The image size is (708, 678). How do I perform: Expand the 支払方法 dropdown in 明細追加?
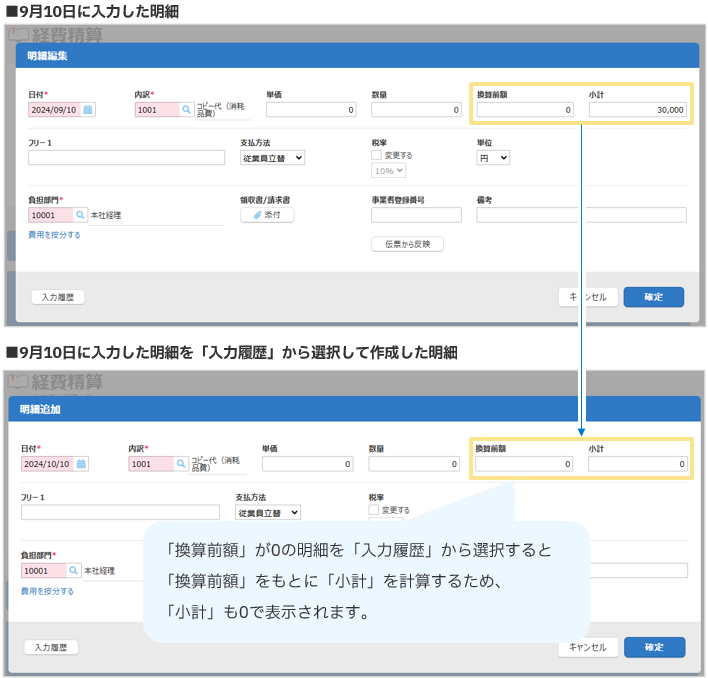point(268,512)
